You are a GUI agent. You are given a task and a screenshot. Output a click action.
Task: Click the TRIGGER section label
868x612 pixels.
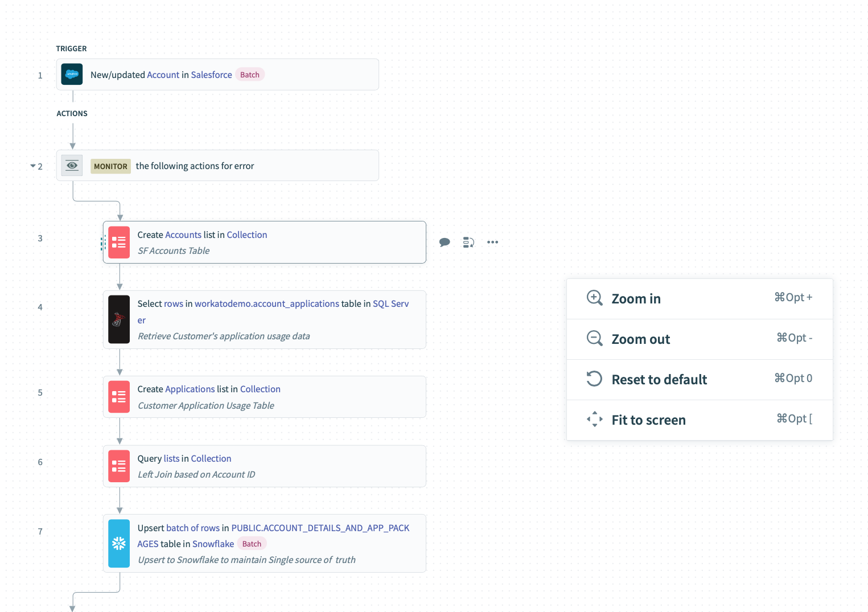point(71,48)
